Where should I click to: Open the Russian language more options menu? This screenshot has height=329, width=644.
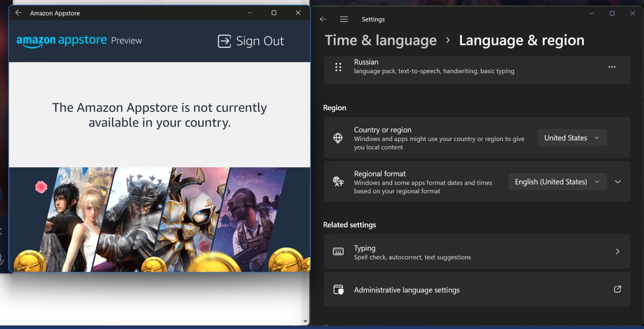point(612,67)
